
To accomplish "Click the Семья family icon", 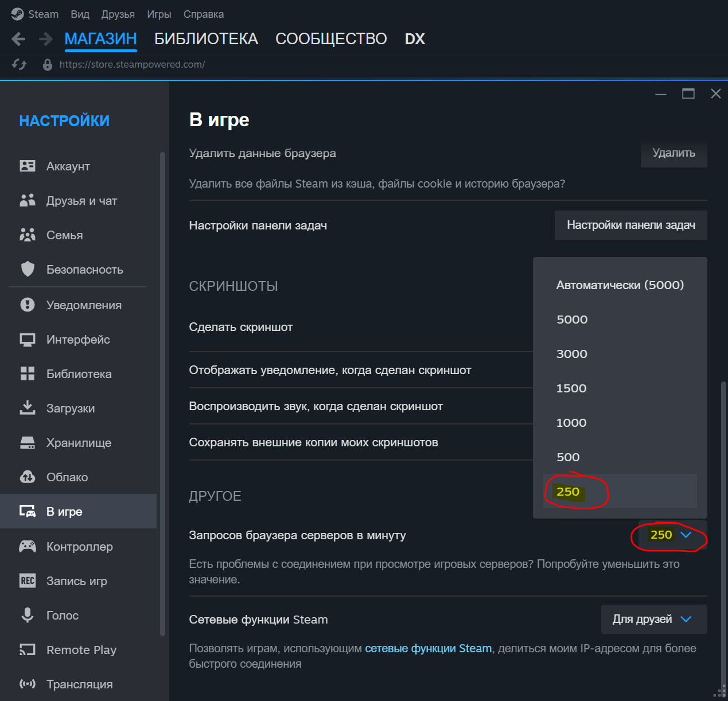I will point(28,235).
